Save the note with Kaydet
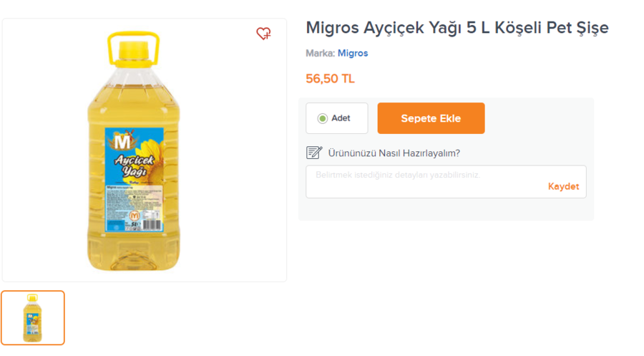This screenshot has width=644, height=356. [563, 186]
